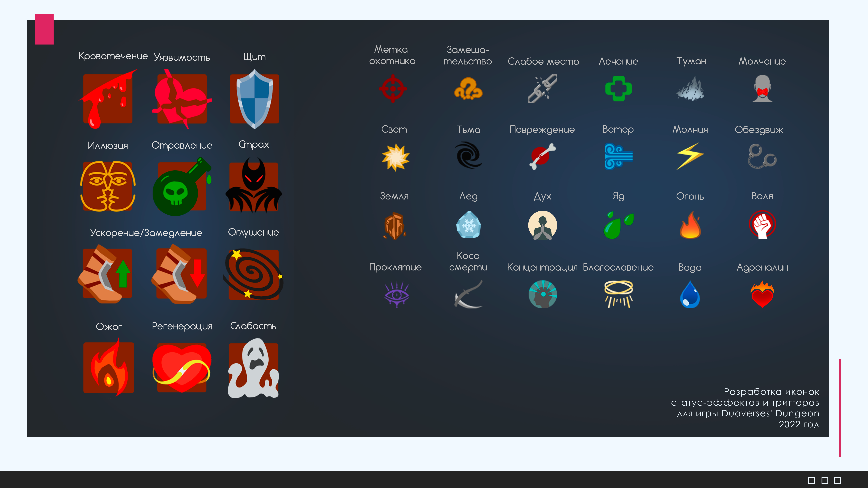Select the Оглушение spiral stars icon
This screenshot has height=488, width=868.
(253, 274)
